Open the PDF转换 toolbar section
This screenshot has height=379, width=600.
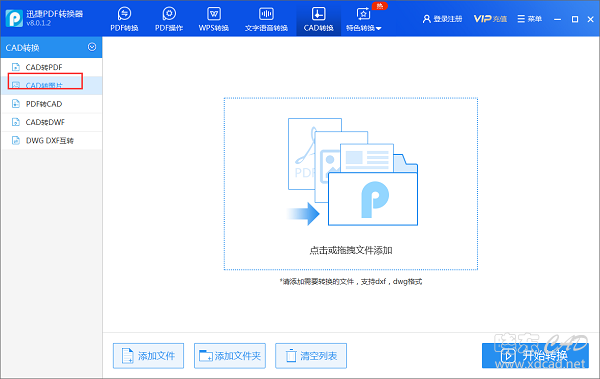tap(124, 19)
